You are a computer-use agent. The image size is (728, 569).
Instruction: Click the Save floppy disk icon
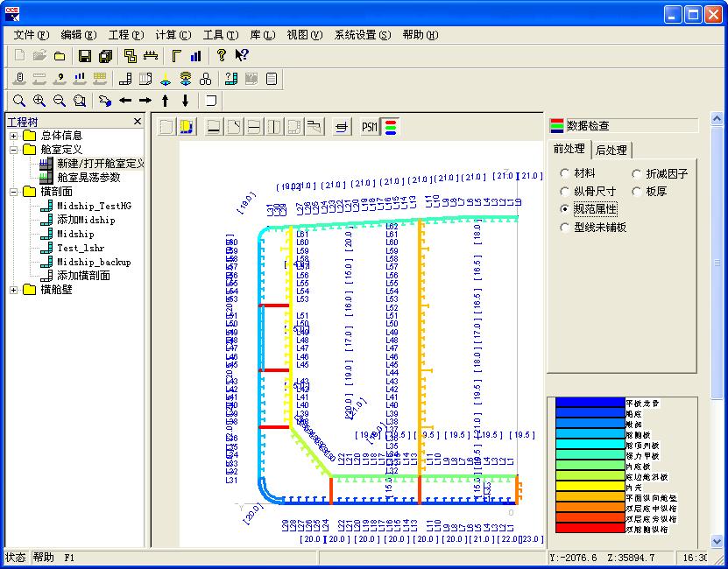[x=85, y=56]
